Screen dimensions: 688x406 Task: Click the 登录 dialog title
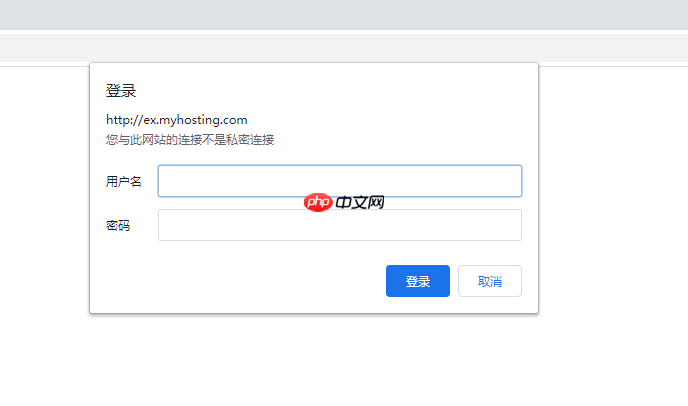pos(121,91)
